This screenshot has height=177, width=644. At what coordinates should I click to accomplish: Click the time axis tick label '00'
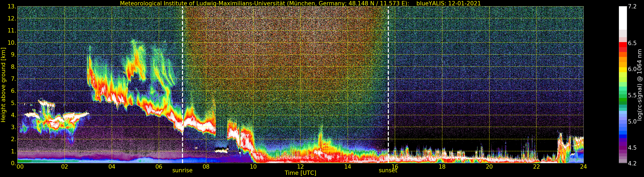20,166
